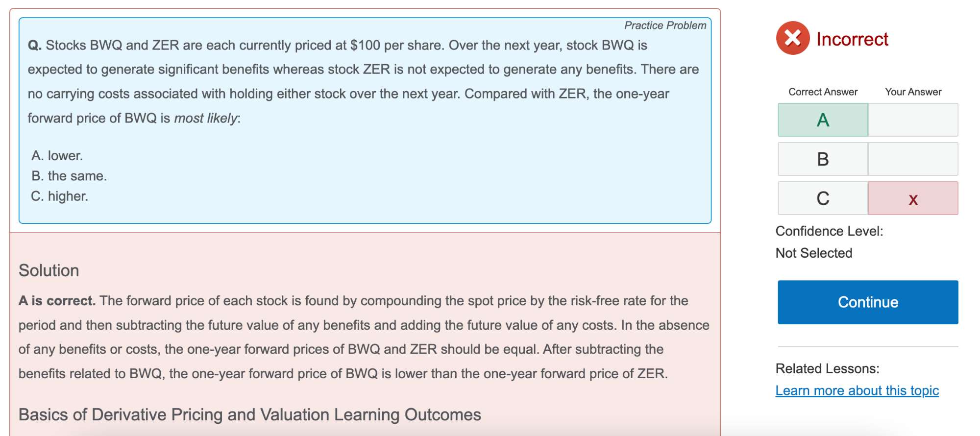Click the C cell in Correct Answer column
The image size is (980, 436).
[823, 198]
